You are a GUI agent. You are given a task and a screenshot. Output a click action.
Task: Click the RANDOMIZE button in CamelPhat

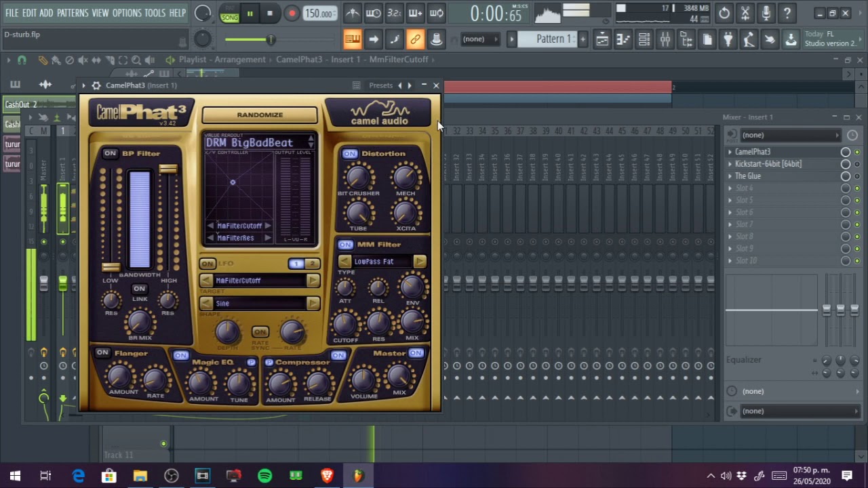(260, 115)
